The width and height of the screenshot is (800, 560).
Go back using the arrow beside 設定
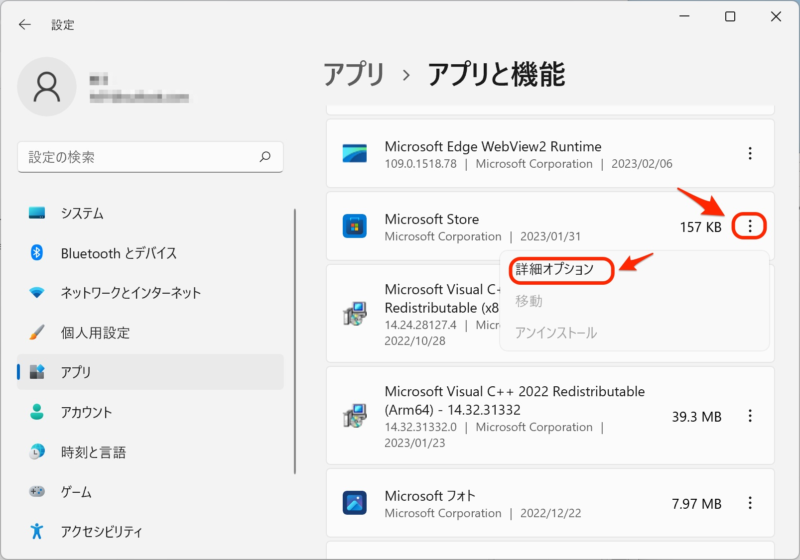[x=24, y=24]
